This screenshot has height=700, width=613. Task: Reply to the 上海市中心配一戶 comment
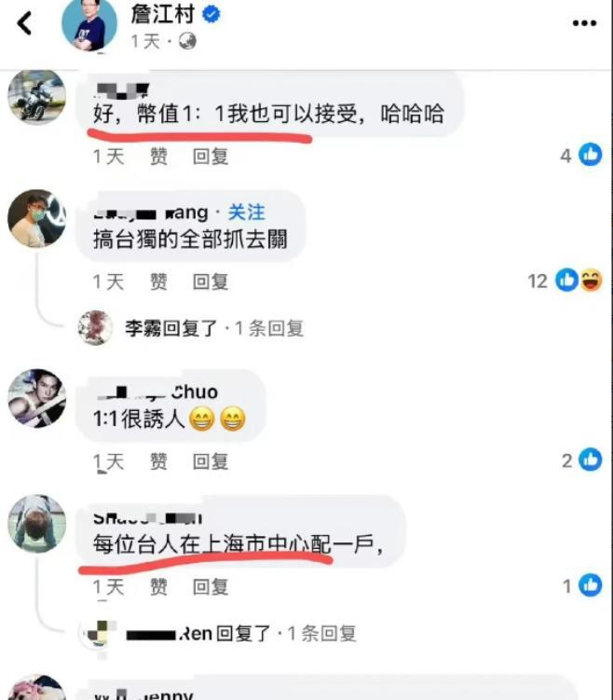click(x=211, y=587)
